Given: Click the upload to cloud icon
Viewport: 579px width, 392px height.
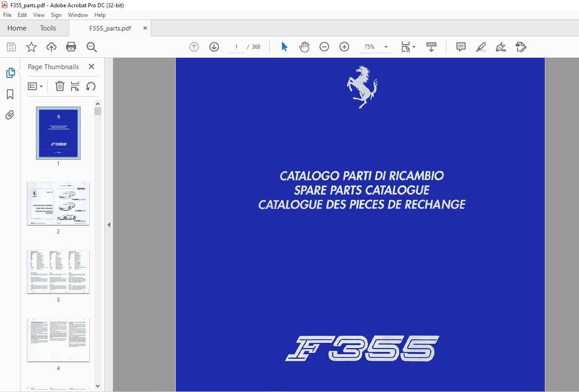Looking at the screenshot, I should 51,47.
